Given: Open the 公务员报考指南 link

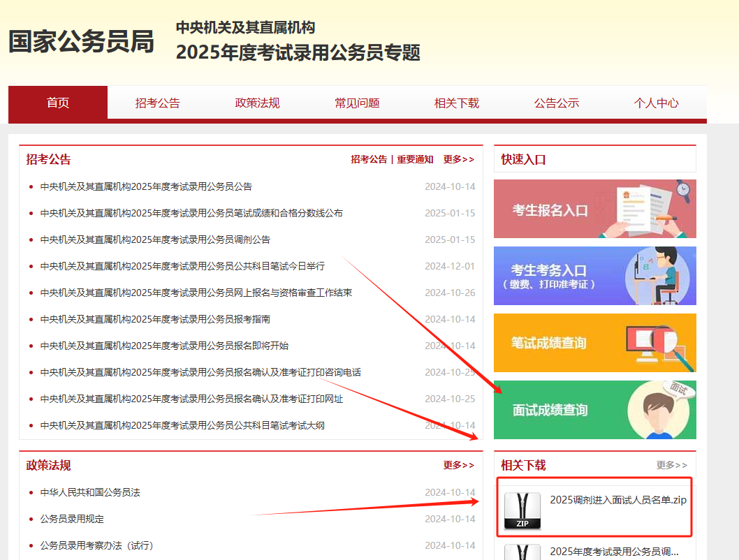Looking at the screenshot, I should click(155, 319).
